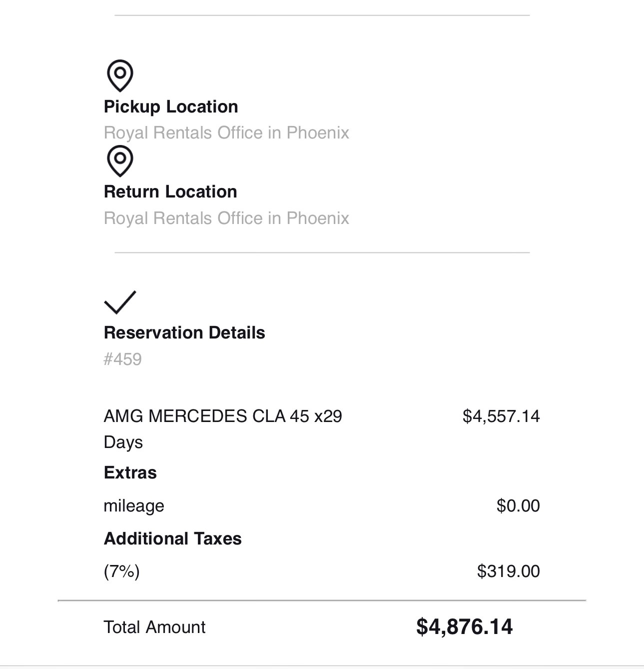Select the Return Location heading
Viewport: 644px width, 669px height.
(170, 192)
